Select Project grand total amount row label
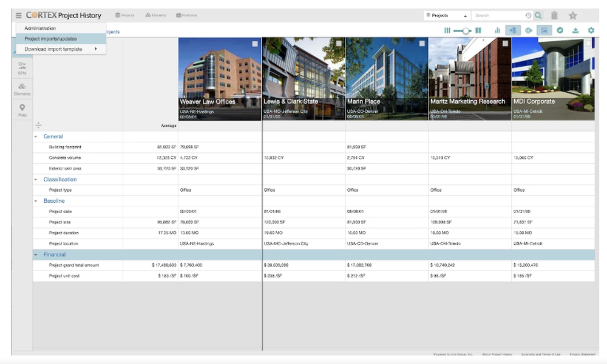This screenshot has height=364, width=607. tap(73, 265)
